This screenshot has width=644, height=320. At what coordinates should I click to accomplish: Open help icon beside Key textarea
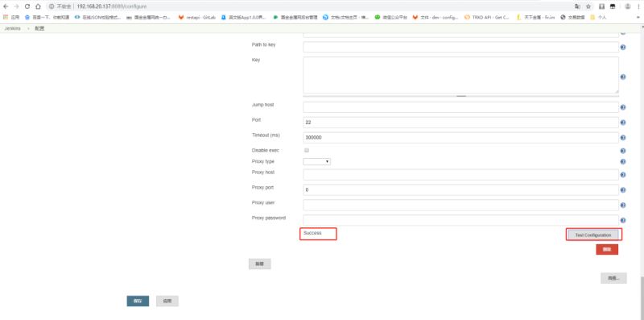622,77
